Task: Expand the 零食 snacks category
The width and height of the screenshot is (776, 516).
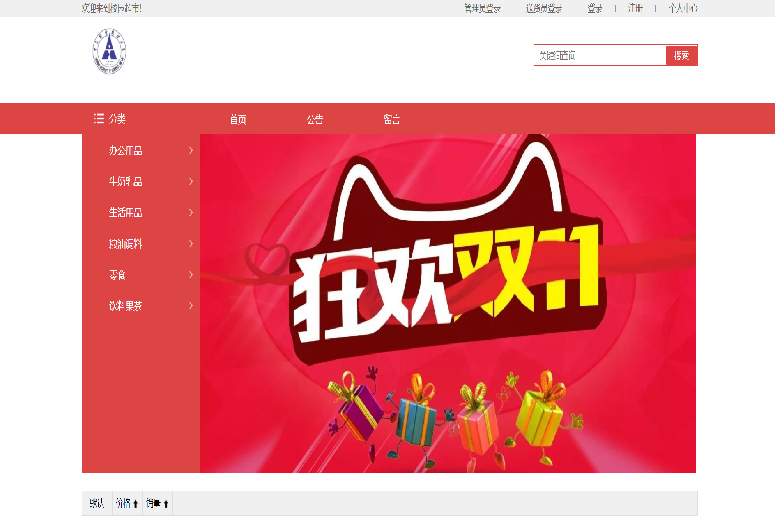Action: pos(142,275)
